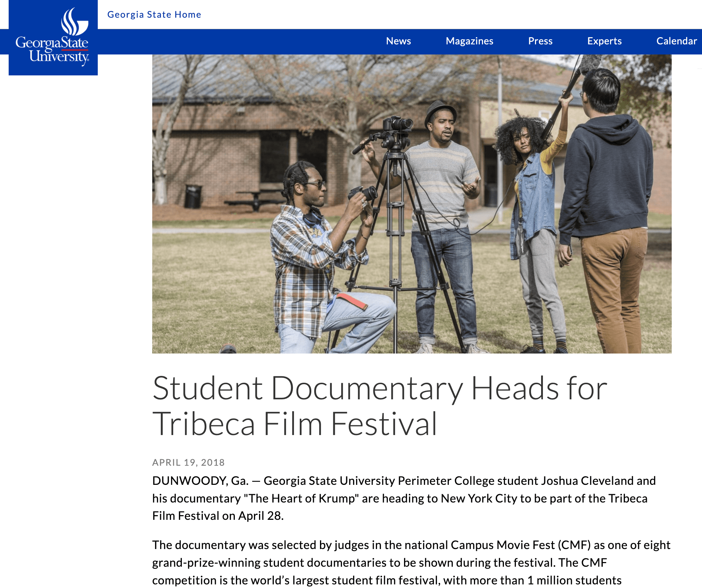Navigate to the Calendar page

[676, 41]
